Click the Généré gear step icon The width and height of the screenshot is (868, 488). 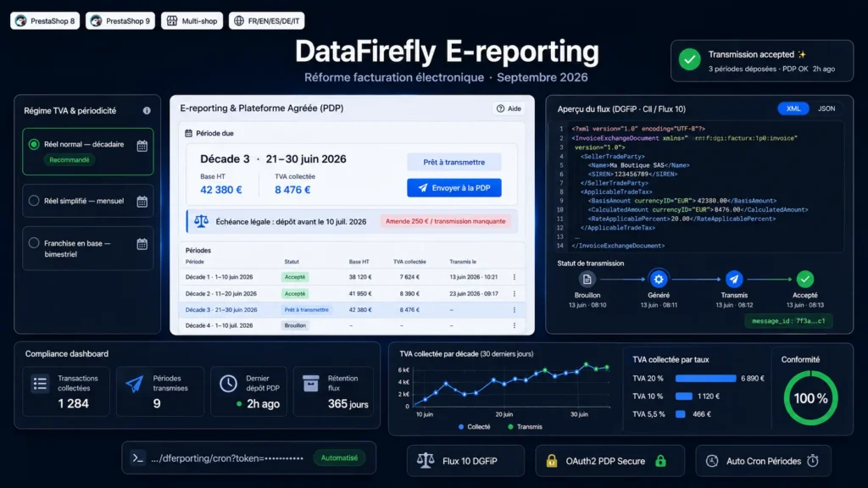658,280
